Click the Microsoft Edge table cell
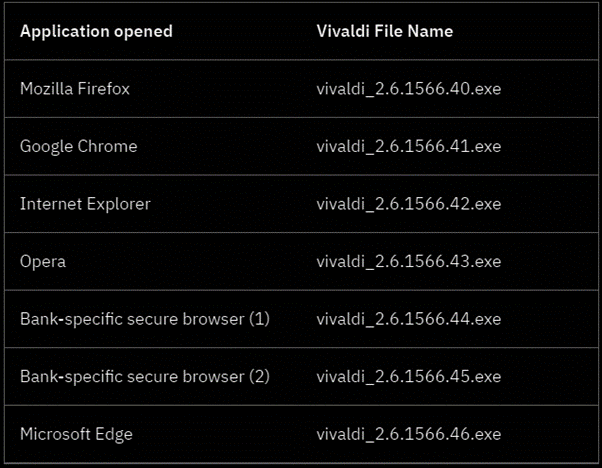 click(x=76, y=434)
